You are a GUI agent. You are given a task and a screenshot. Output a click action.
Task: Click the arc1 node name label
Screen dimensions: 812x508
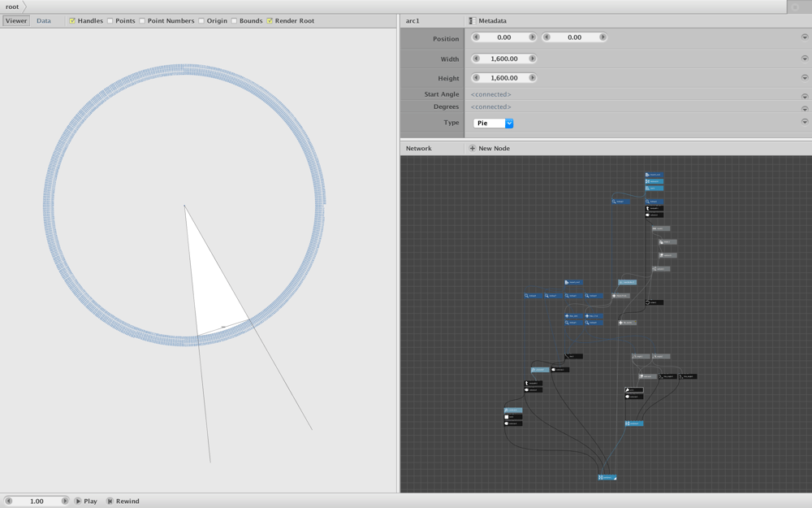tap(412, 21)
